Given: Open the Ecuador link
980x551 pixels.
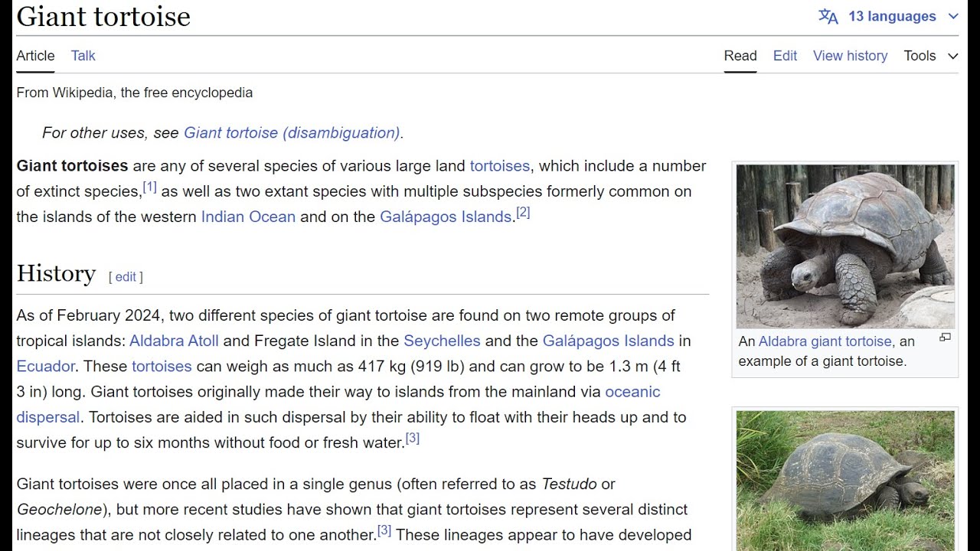Looking at the screenshot, I should 46,367.
